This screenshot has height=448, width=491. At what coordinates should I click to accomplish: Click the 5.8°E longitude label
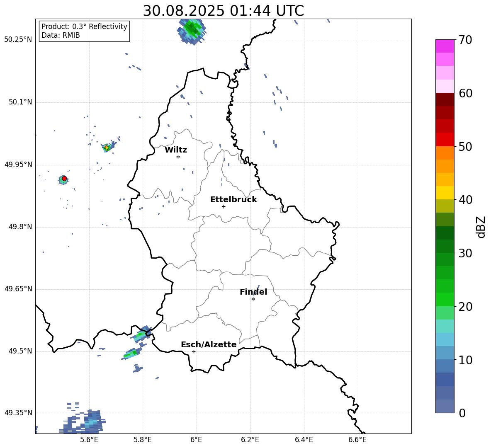point(143,440)
